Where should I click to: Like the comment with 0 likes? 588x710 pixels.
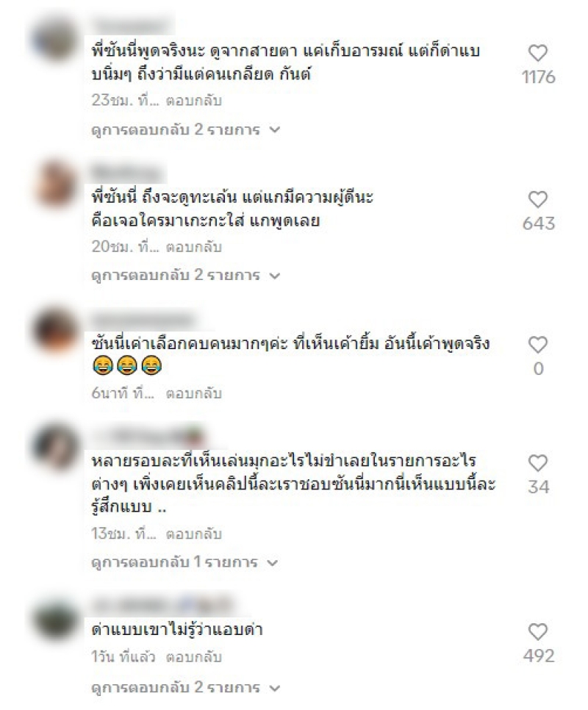point(538,345)
